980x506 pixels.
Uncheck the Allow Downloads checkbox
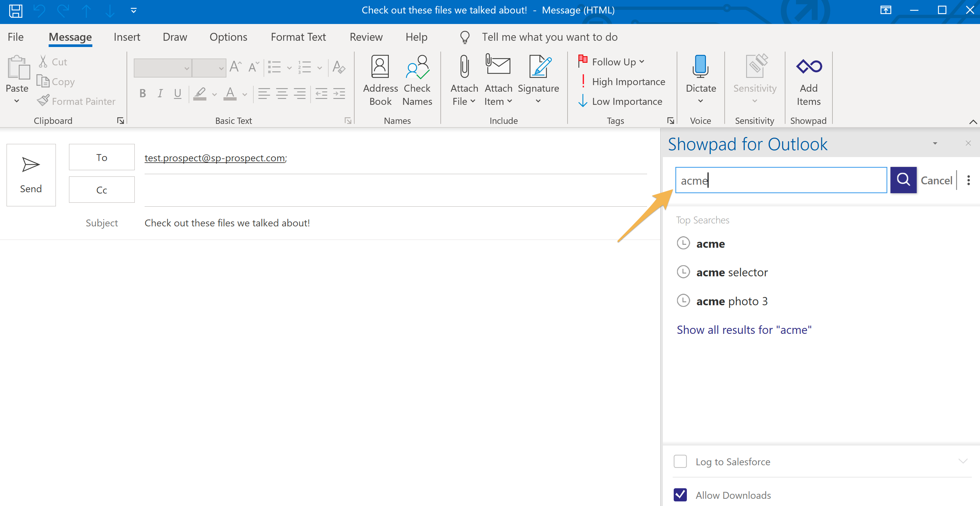[x=680, y=494]
